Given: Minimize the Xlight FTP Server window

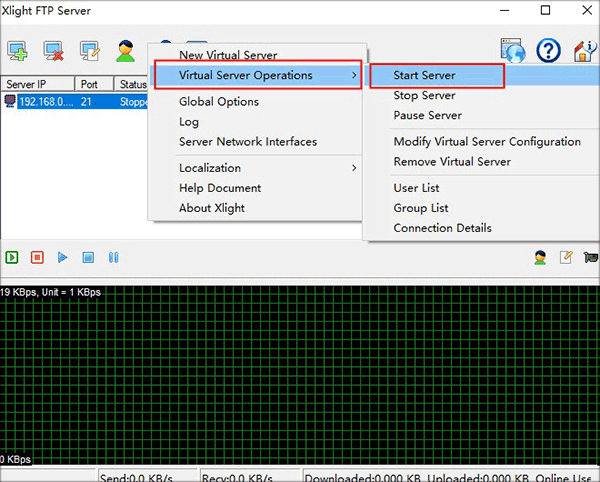Looking at the screenshot, I should point(505,10).
